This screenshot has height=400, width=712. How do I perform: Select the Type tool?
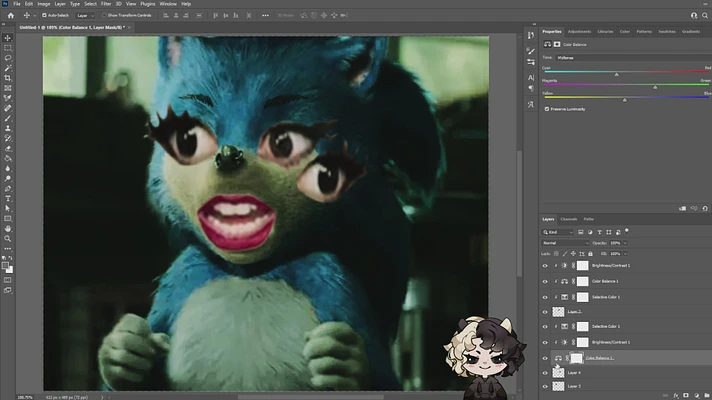[x=8, y=198]
